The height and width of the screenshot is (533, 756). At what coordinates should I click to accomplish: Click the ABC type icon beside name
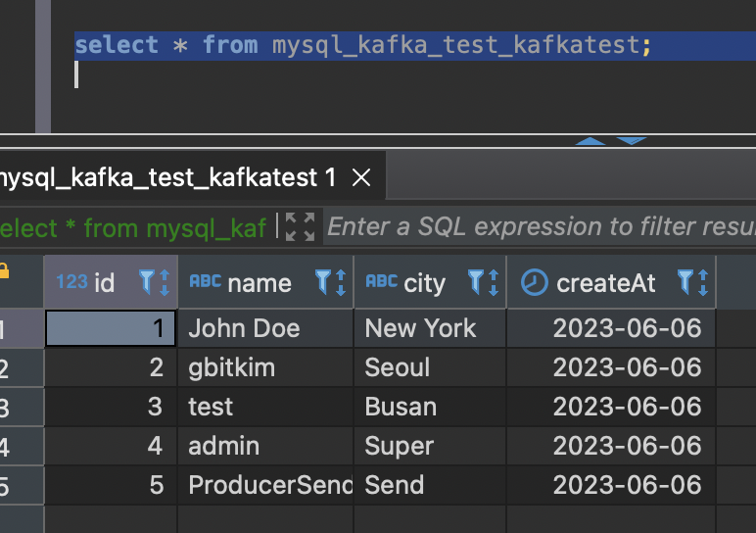(205, 282)
